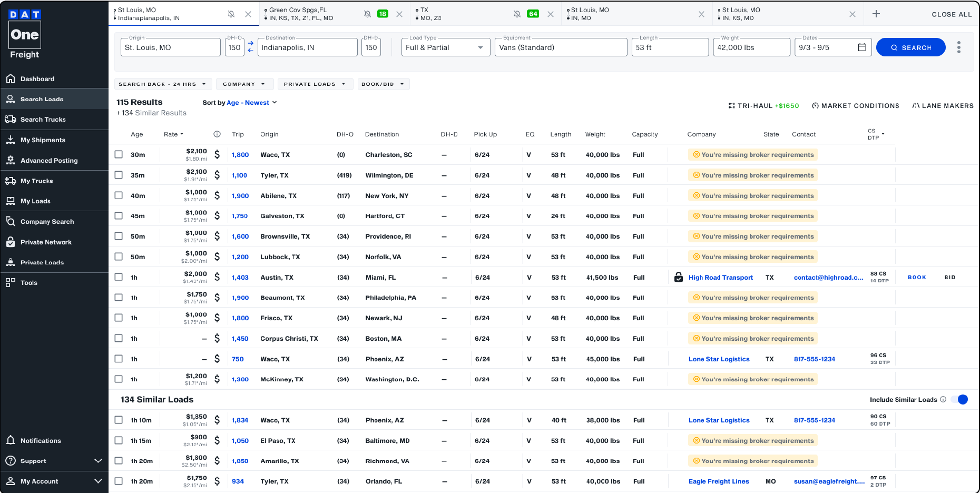Select checkbox for the Austin, TX load
980x493 pixels.
pos(119,277)
